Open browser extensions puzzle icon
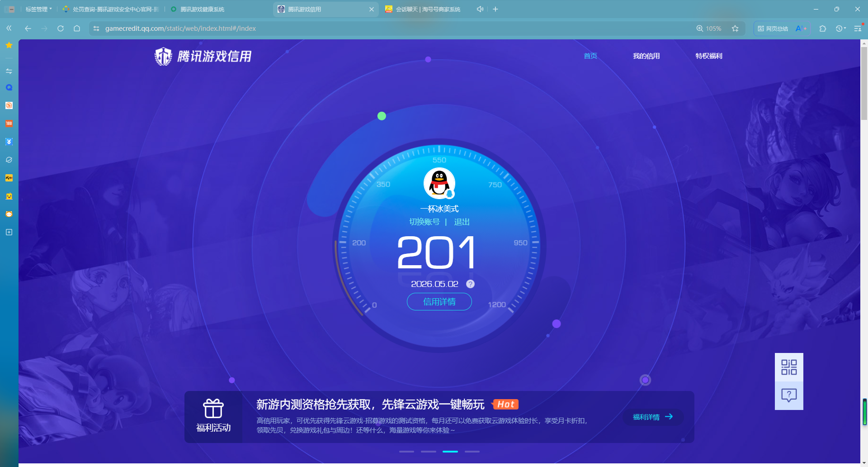868x467 pixels. coord(823,29)
